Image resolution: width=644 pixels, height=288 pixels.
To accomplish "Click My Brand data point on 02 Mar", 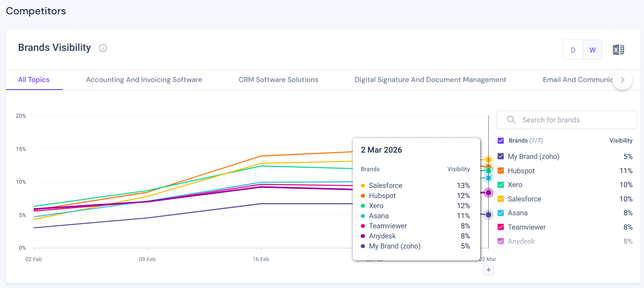I will point(488,215).
